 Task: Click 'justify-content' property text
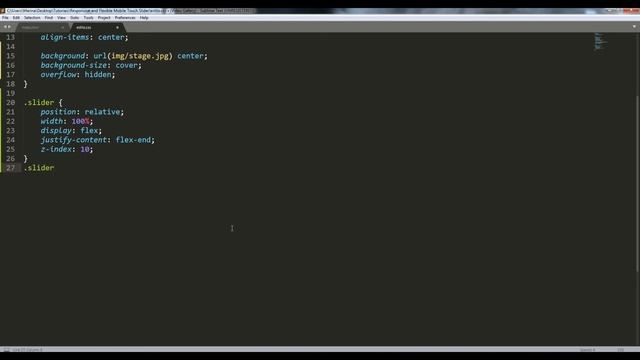tap(73, 140)
